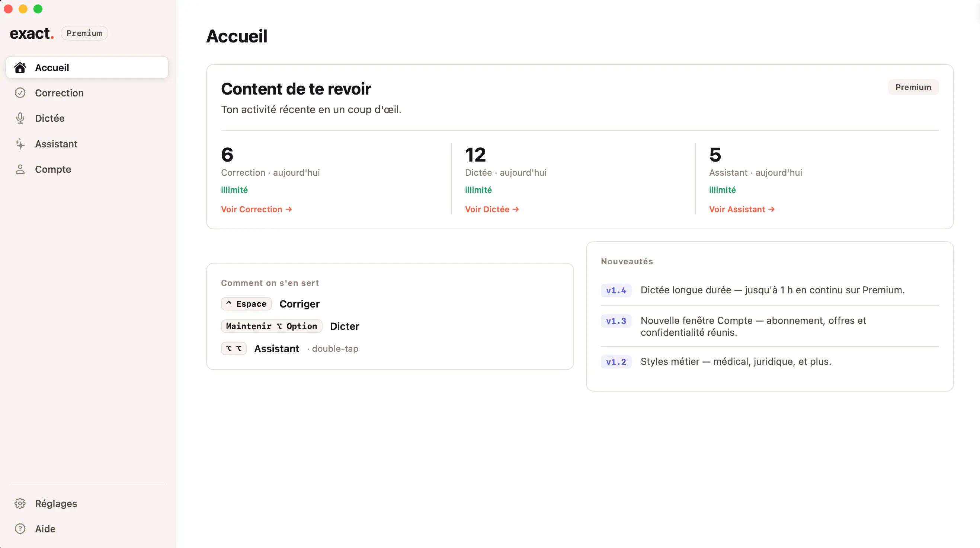Click 'illimité' under Correction
Image resolution: width=980 pixels, height=548 pixels.
(x=234, y=190)
